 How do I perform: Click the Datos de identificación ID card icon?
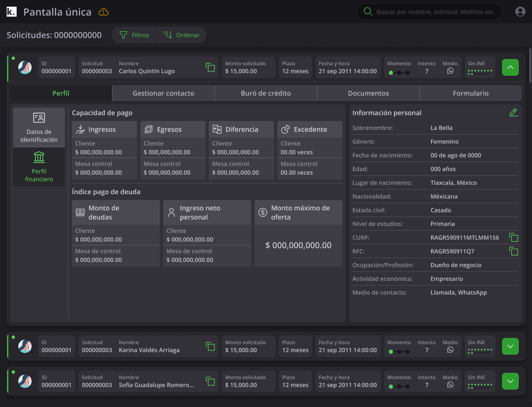coord(39,118)
